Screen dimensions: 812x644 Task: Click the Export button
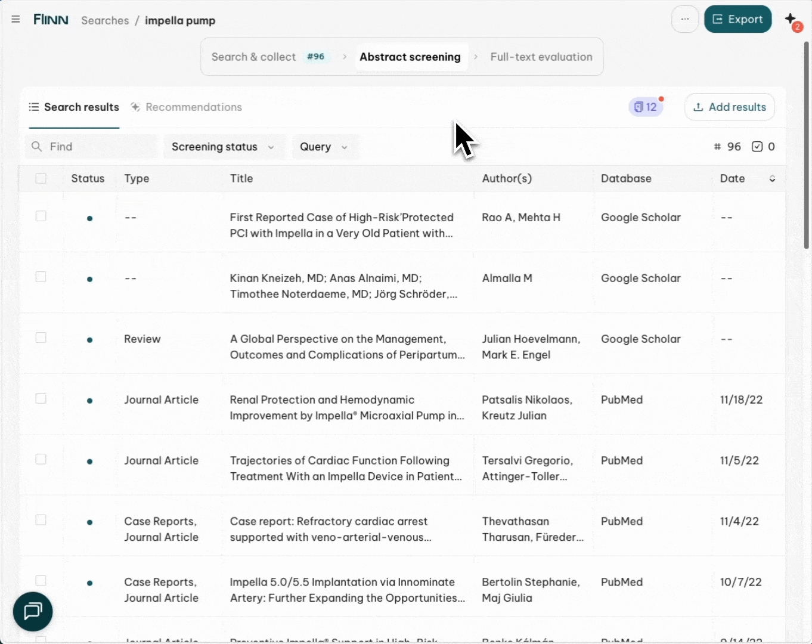click(x=737, y=19)
